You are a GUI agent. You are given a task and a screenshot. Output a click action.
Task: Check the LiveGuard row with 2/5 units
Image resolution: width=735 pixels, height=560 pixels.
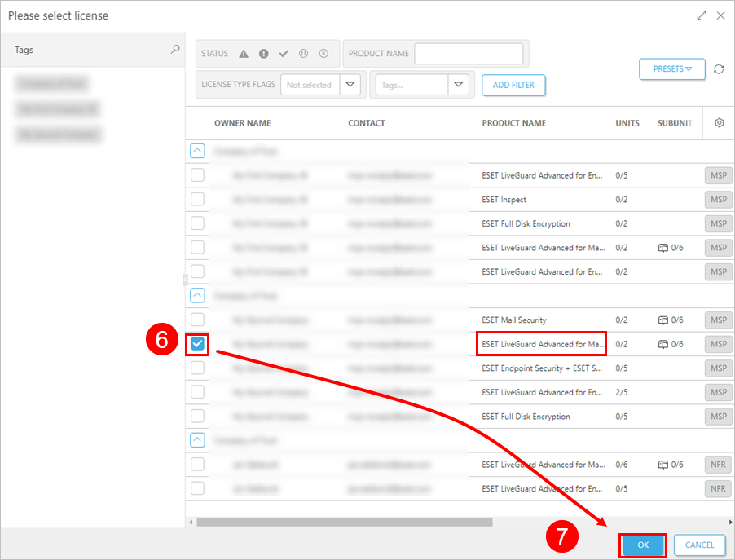[x=197, y=392]
